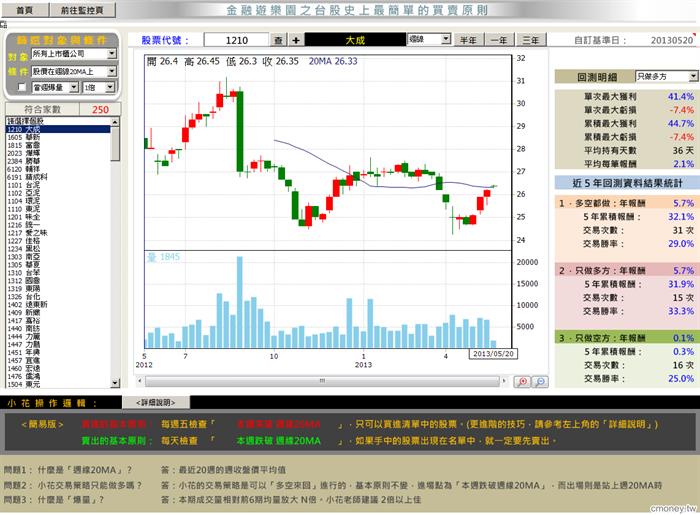Click the 單次最大獲利 value 41.4%
700x515 pixels.
pyautogui.click(x=680, y=96)
